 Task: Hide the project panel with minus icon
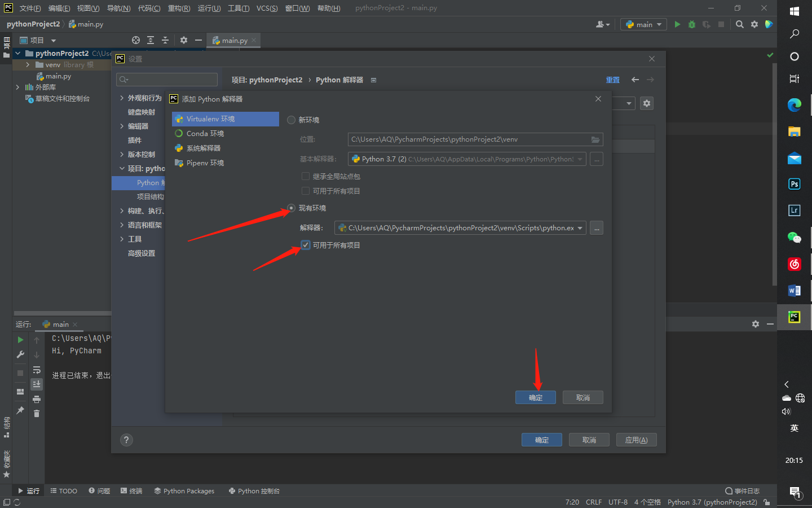click(198, 40)
